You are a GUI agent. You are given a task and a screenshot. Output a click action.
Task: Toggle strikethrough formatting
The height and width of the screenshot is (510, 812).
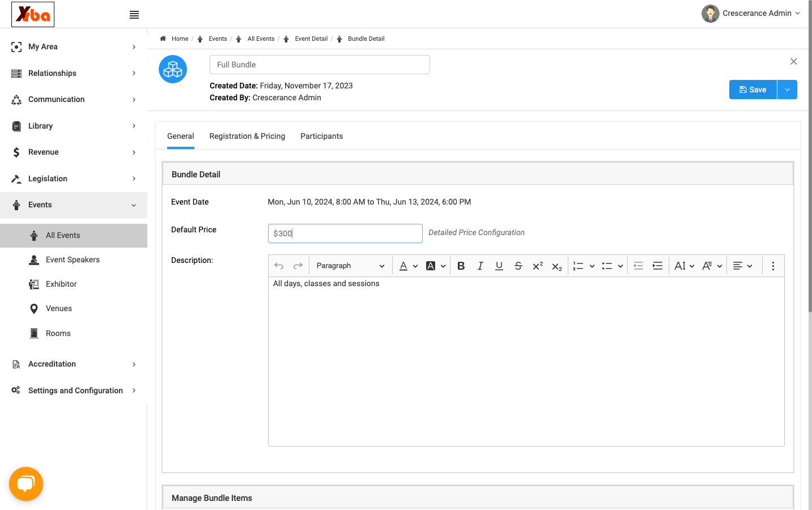(518, 266)
